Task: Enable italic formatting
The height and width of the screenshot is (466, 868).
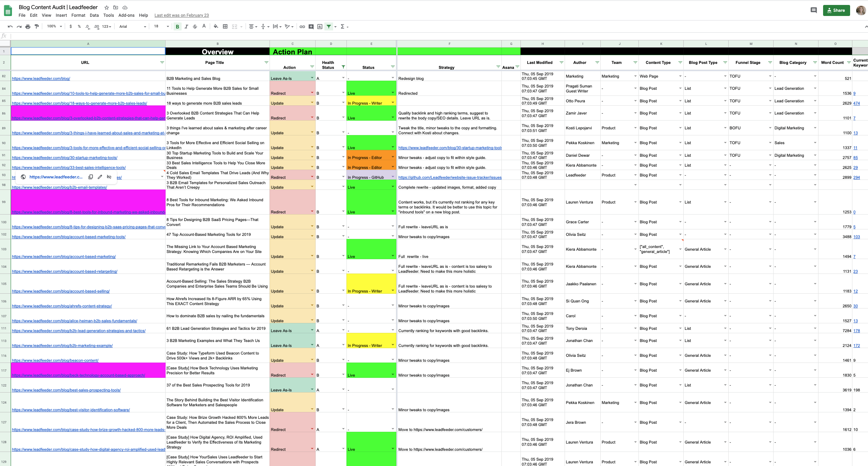Action: pyautogui.click(x=186, y=26)
